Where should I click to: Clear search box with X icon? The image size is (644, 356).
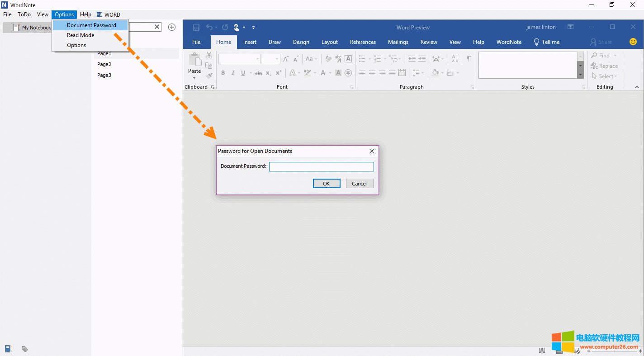point(157,27)
